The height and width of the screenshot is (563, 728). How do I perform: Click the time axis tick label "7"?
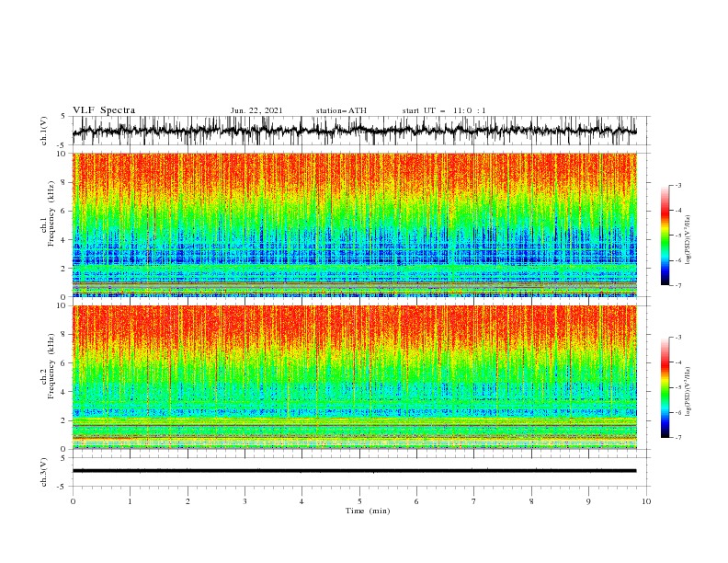474,501
